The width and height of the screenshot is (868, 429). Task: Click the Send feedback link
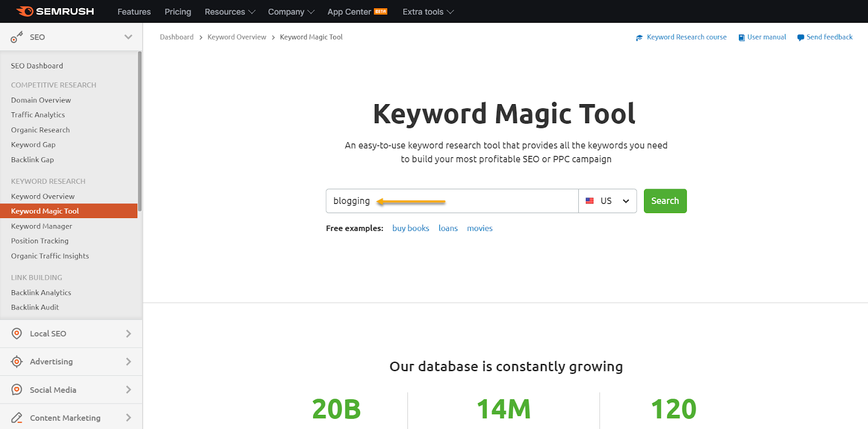click(x=829, y=37)
